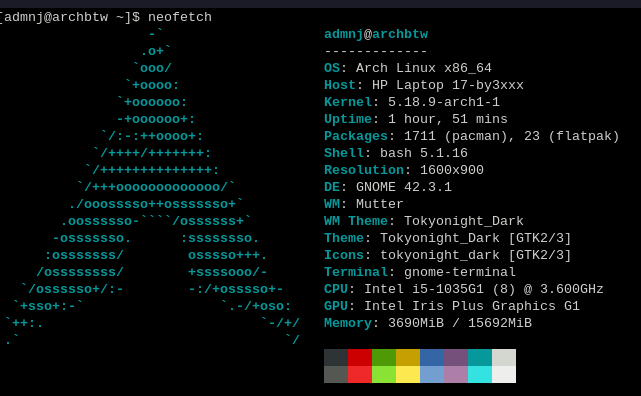Click the dark gray color block
Viewport: 641px width, 396px height.
pyautogui.click(x=336, y=358)
